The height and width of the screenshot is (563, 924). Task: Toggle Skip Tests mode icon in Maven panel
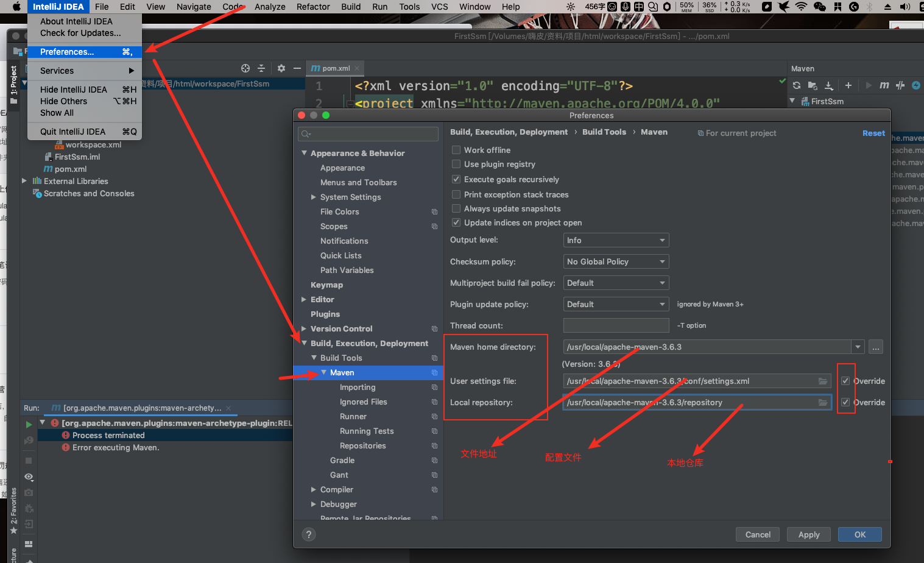900,85
